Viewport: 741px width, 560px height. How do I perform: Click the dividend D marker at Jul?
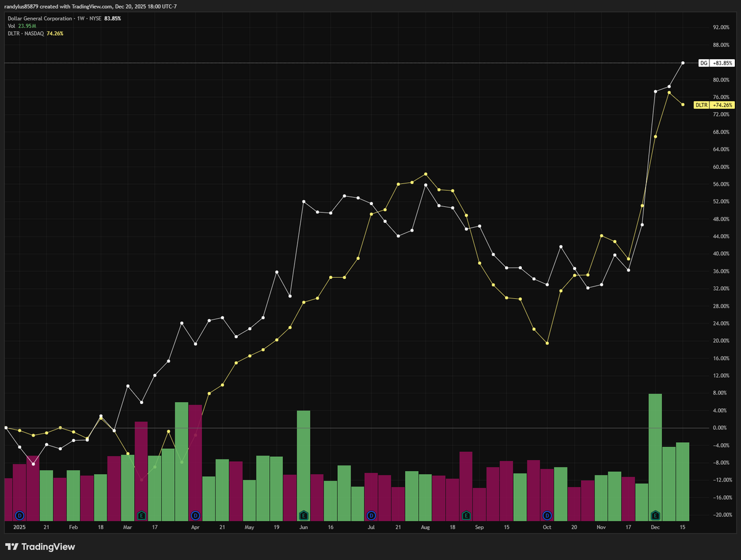pos(371,515)
